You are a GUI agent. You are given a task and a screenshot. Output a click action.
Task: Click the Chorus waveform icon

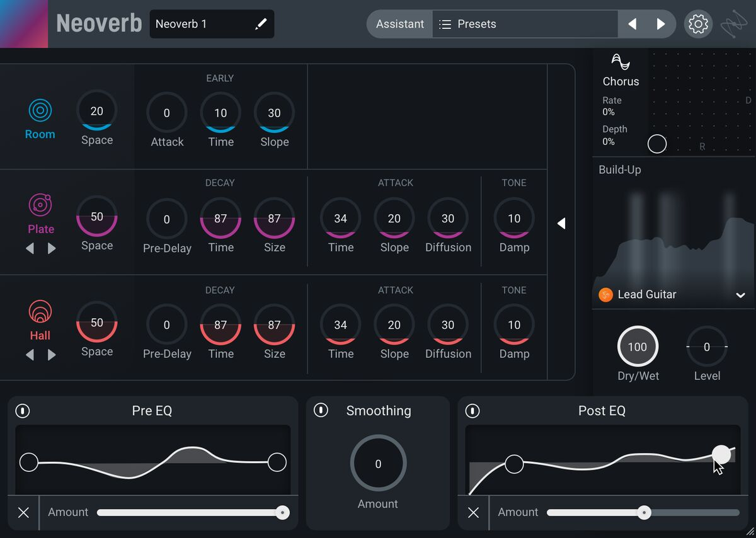click(x=621, y=62)
